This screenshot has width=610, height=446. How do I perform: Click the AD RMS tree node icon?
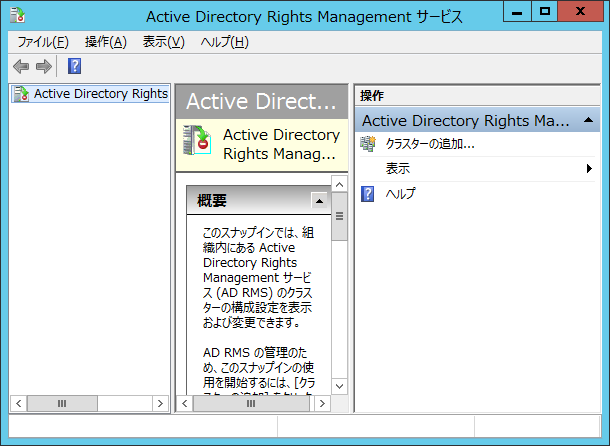coord(21,94)
